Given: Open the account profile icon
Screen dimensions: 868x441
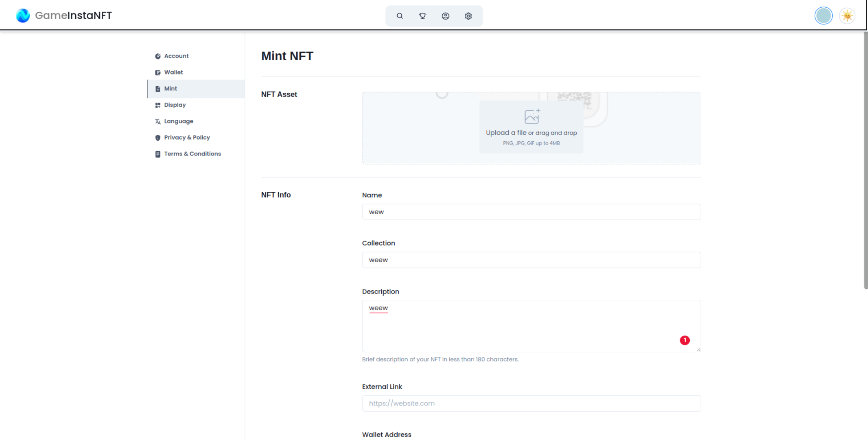Looking at the screenshot, I should tap(446, 16).
